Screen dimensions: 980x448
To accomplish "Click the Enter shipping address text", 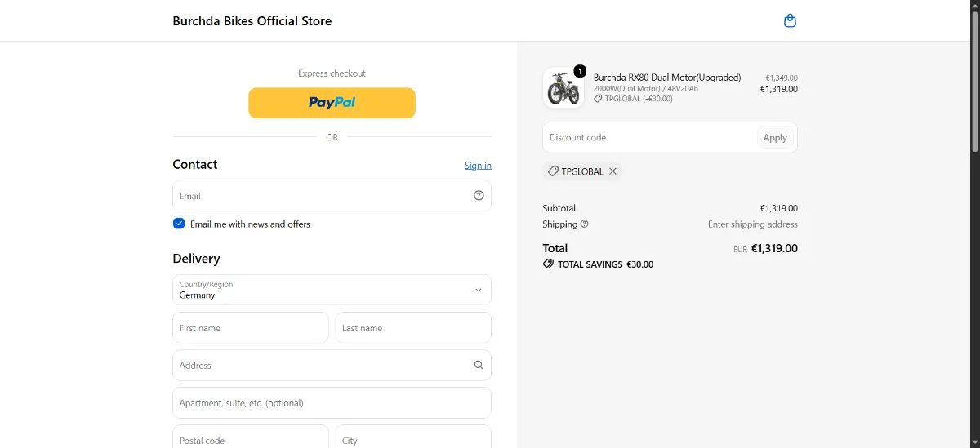I will [x=753, y=224].
